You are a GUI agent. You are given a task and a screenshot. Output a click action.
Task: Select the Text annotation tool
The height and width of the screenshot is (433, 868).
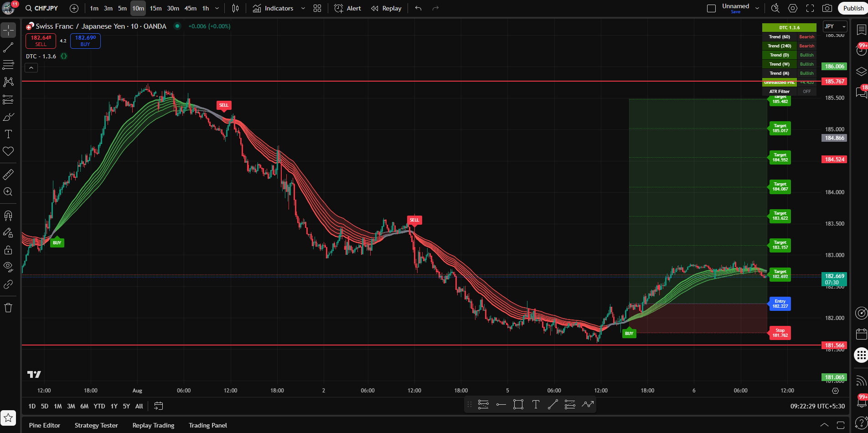point(8,134)
